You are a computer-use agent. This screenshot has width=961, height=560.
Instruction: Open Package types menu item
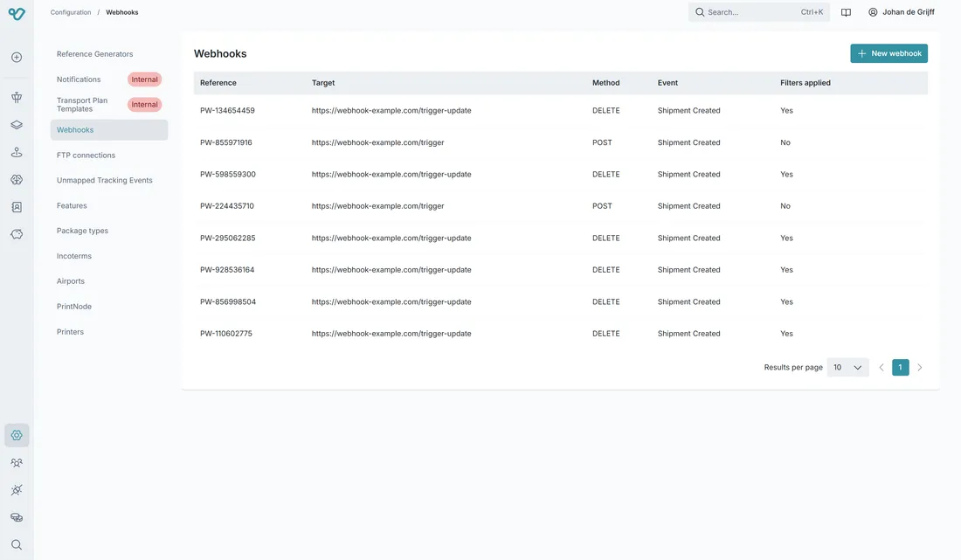(x=109, y=231)
